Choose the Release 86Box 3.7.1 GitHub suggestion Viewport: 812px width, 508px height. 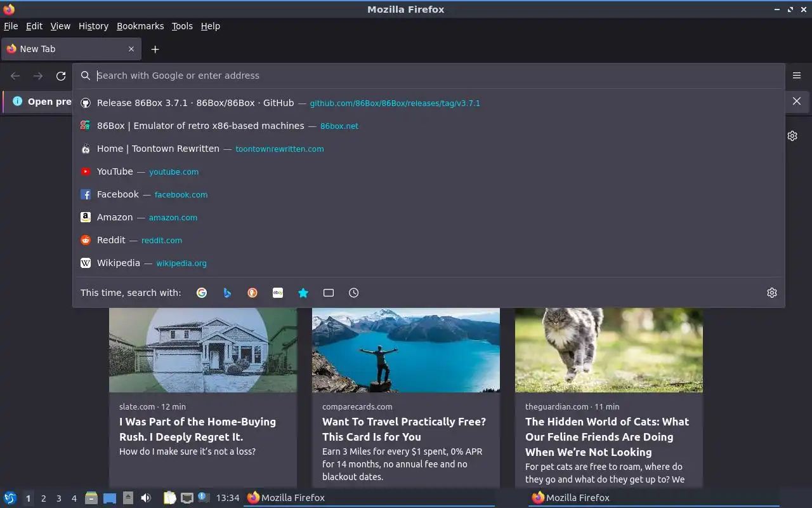coord(429,103)
